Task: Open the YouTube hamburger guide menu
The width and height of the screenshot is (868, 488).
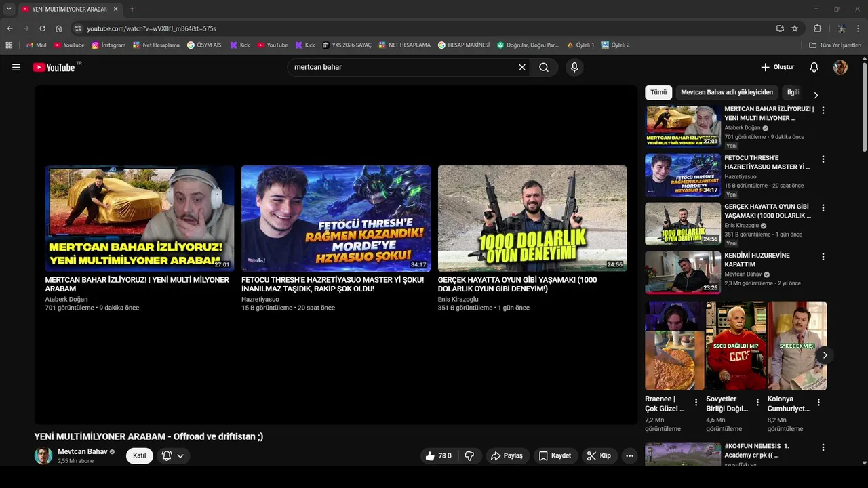Action: coord(16,67)
